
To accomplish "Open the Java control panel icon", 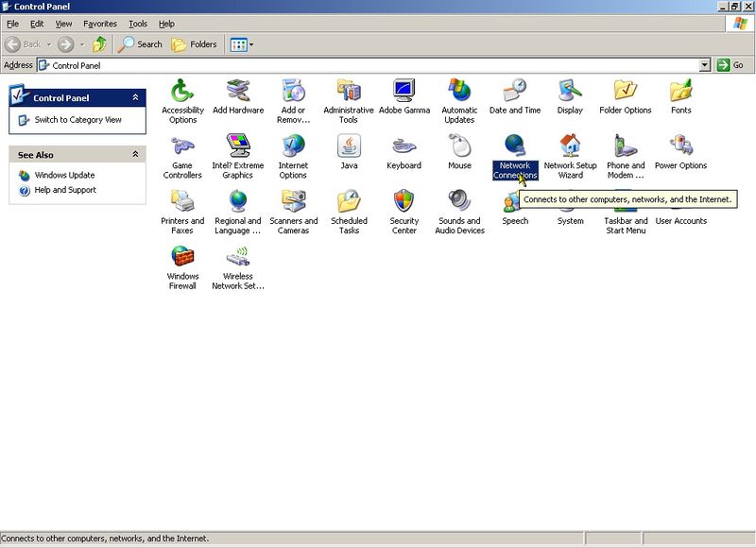I will (349, 146).
